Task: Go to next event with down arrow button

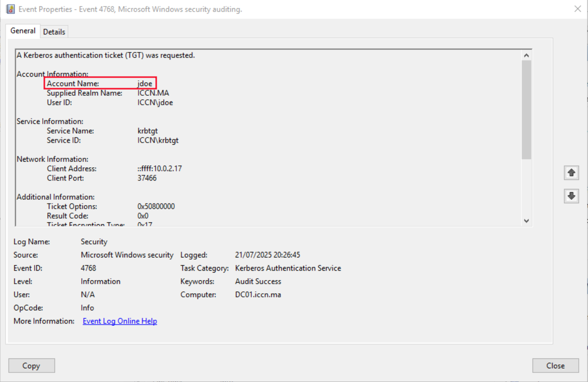Action: pyautogui.click(x=571, y=196)
